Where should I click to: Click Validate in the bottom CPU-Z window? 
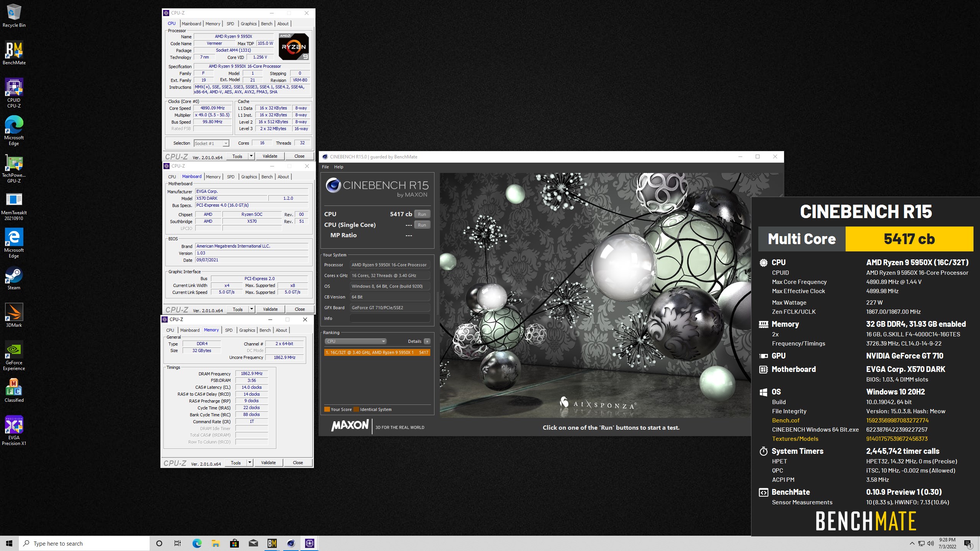point(268,463)
